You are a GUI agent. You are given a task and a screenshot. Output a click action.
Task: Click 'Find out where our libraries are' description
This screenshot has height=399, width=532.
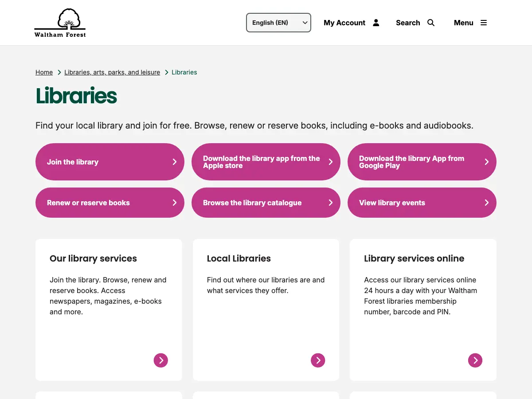[266, 286]
